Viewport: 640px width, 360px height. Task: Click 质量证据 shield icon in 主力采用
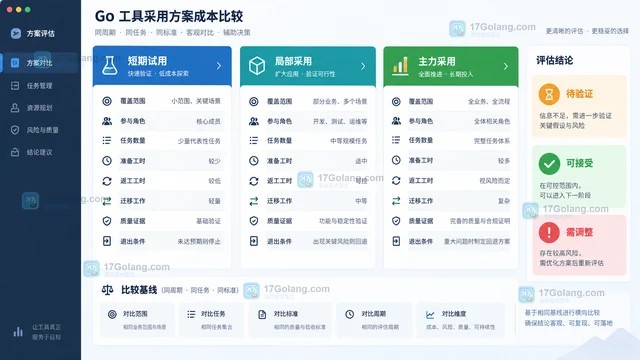[396, 221]
